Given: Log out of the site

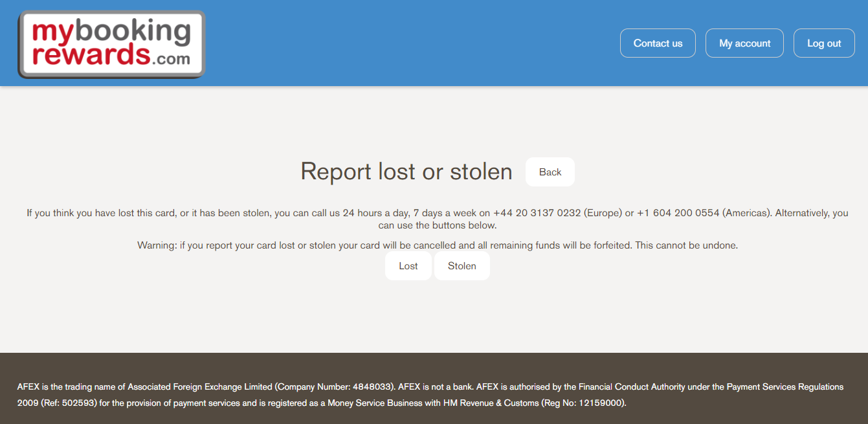Looking at the screenshot, I should click(824, 43).
